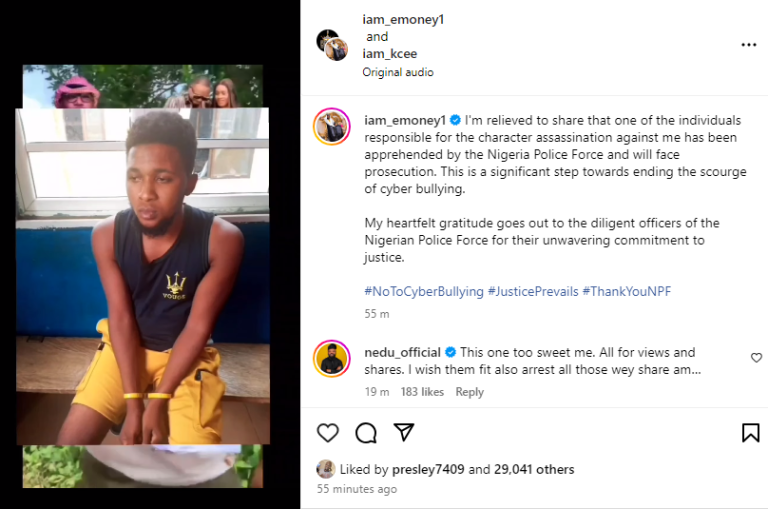View the 29,041 others who liked
768x509 pixels.
[x=534, y=469]
